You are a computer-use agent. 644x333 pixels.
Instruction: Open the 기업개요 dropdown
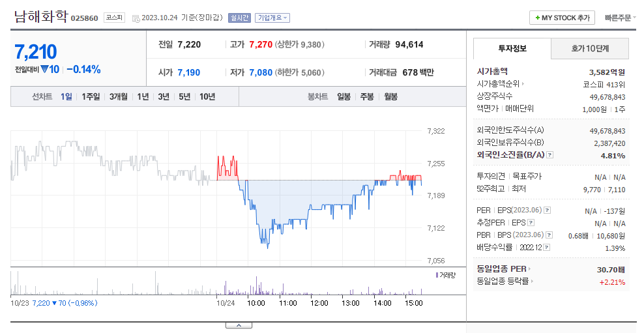pyautogui.click(x=272, y=18)
